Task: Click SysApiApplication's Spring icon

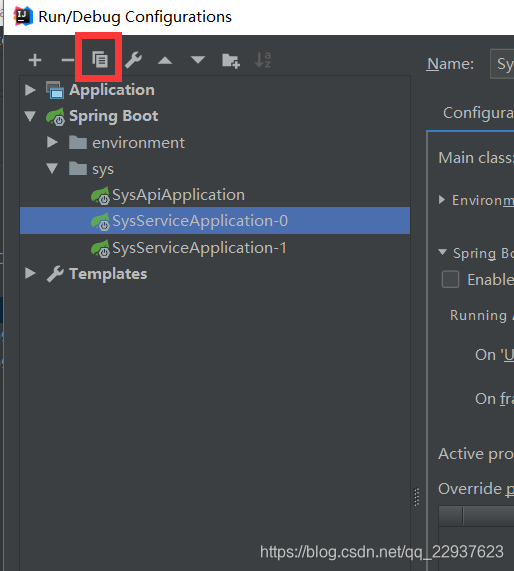Action: point(100,196)
